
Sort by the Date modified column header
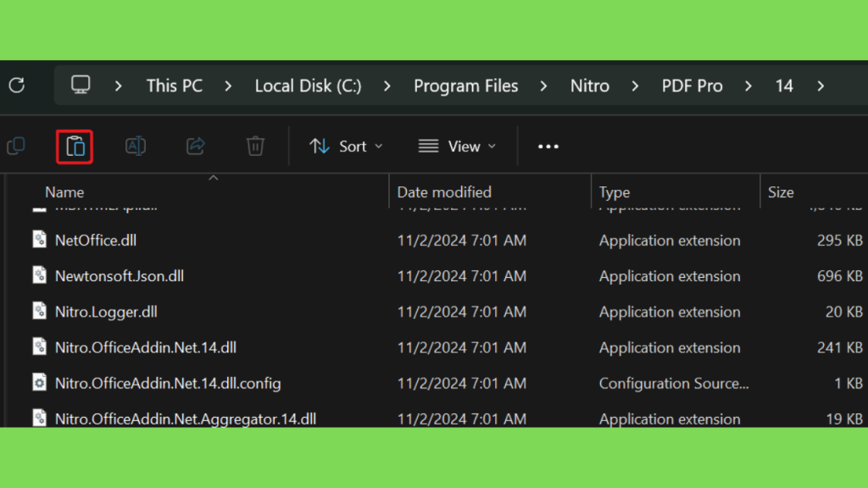[444, 192]
